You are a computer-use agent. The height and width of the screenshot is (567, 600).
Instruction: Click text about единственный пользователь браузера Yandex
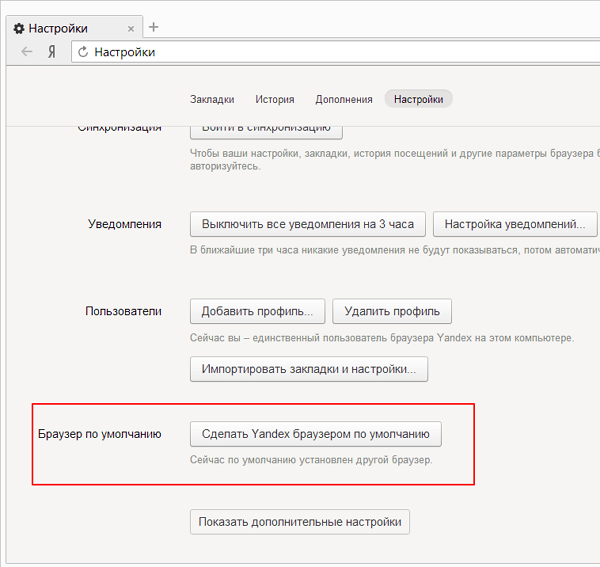(382, 338)
